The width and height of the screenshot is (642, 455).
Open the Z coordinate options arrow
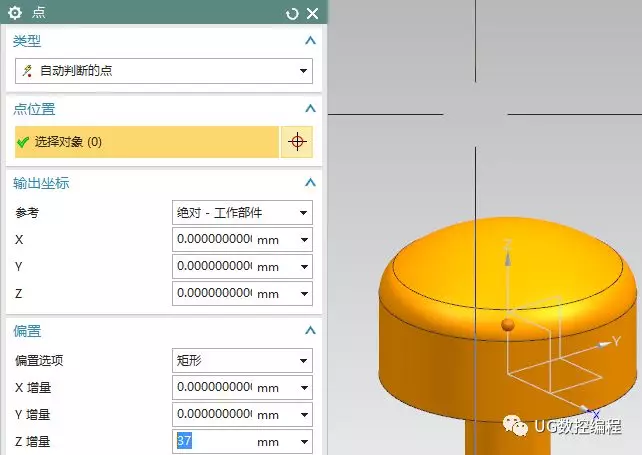pyautogui.click(x=304, y=294)
